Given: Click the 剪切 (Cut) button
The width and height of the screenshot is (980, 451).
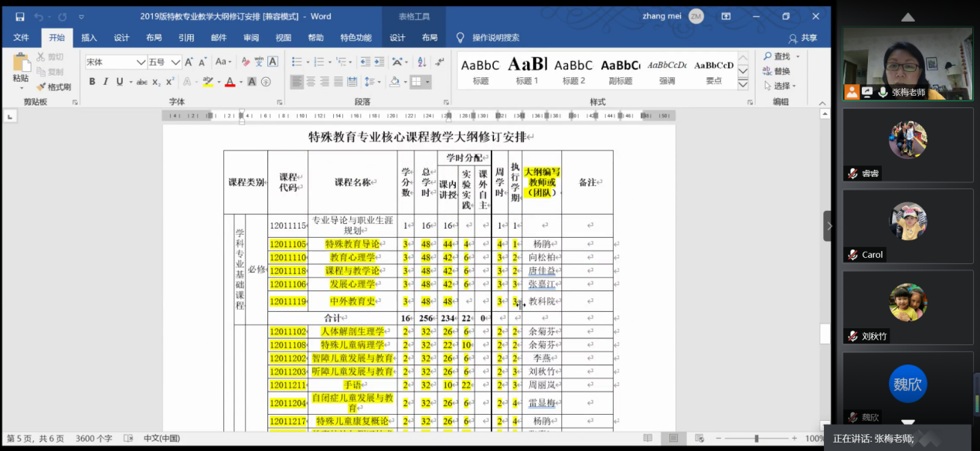Looking at the screenshot, I should [x=49, y=57].
